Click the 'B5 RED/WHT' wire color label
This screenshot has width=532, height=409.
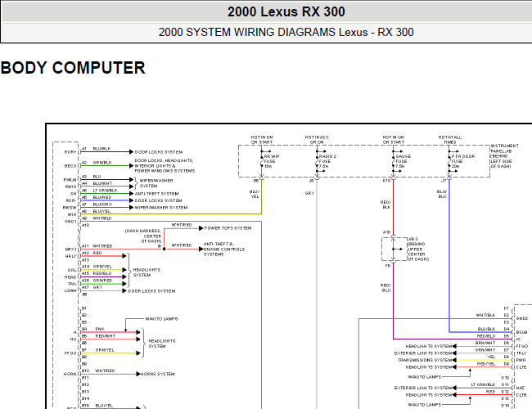point(99,335)
